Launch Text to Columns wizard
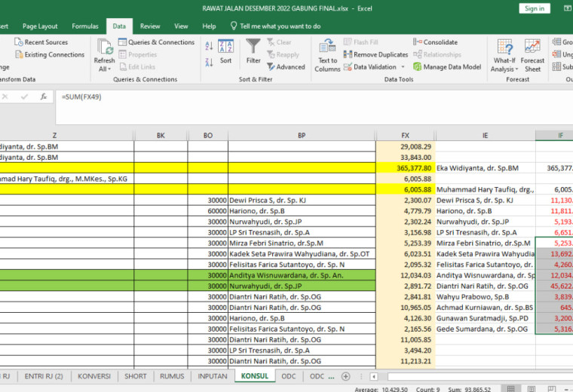 click(327, 55)
